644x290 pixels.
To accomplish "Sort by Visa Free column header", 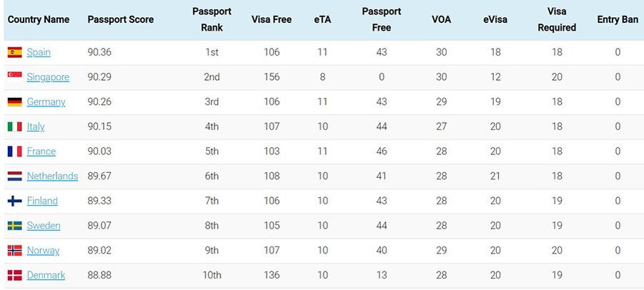I will [x=272, y=19].
